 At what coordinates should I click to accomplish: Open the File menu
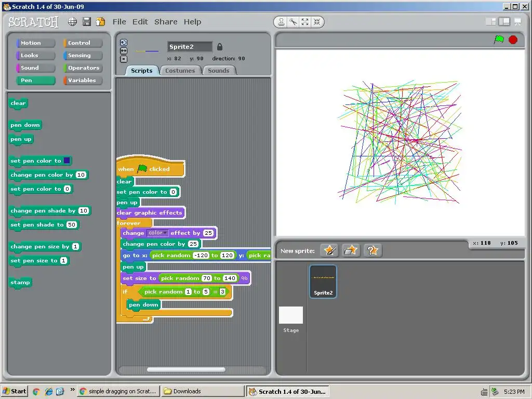119,22
